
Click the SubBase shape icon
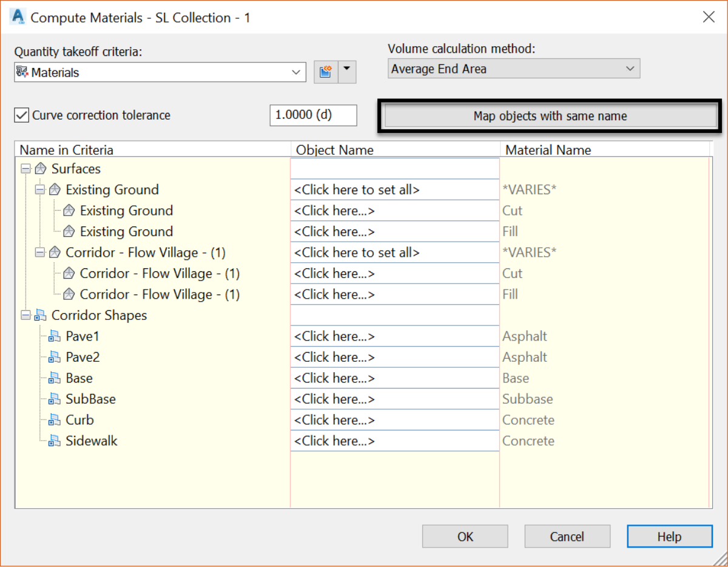point(55,399)
